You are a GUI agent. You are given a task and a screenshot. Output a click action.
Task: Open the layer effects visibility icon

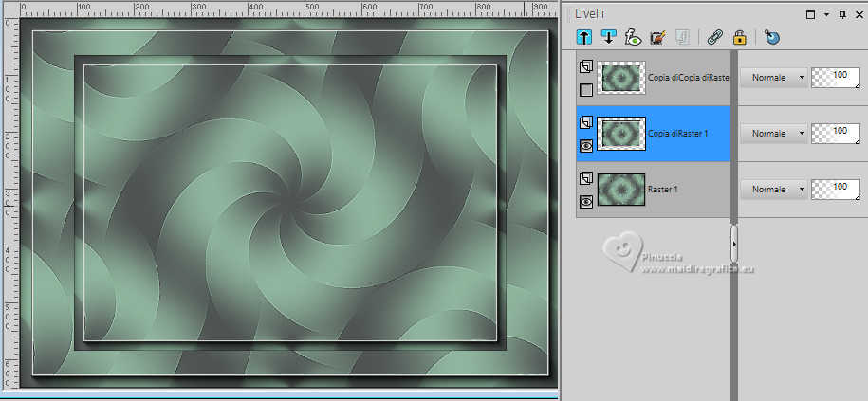[633, 37]
